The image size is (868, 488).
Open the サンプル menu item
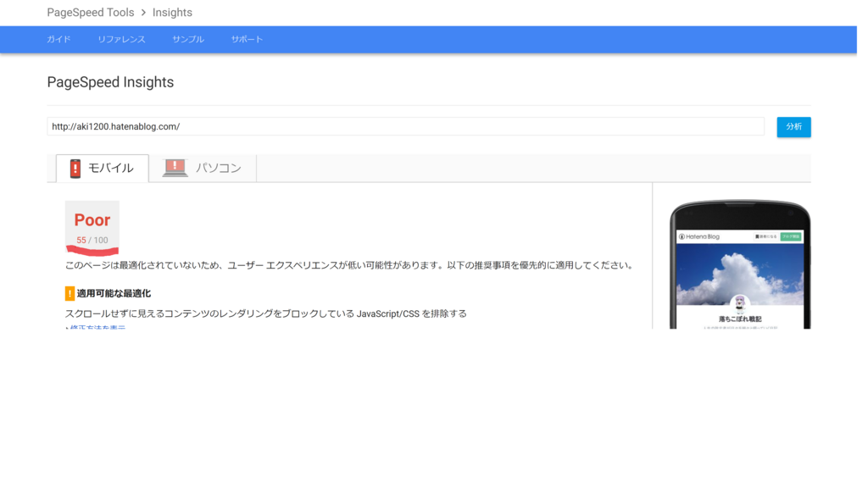coord(188,39)
